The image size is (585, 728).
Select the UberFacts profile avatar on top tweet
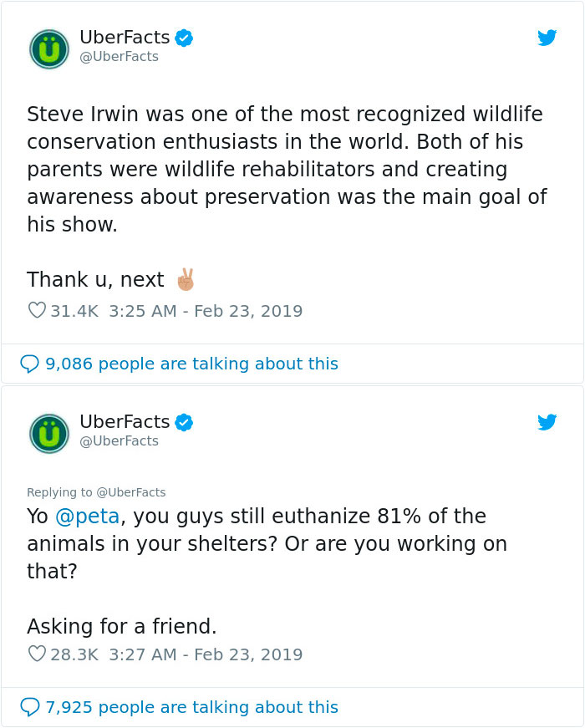pyautogui.click(x=48, y=48)
